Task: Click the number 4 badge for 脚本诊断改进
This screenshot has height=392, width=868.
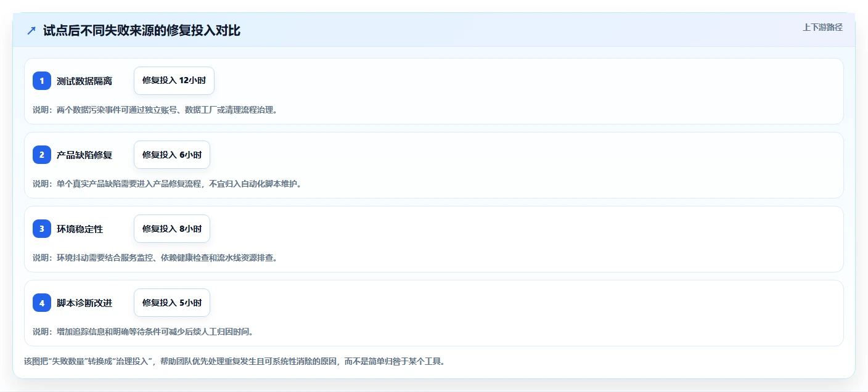Action: [42, 303]
